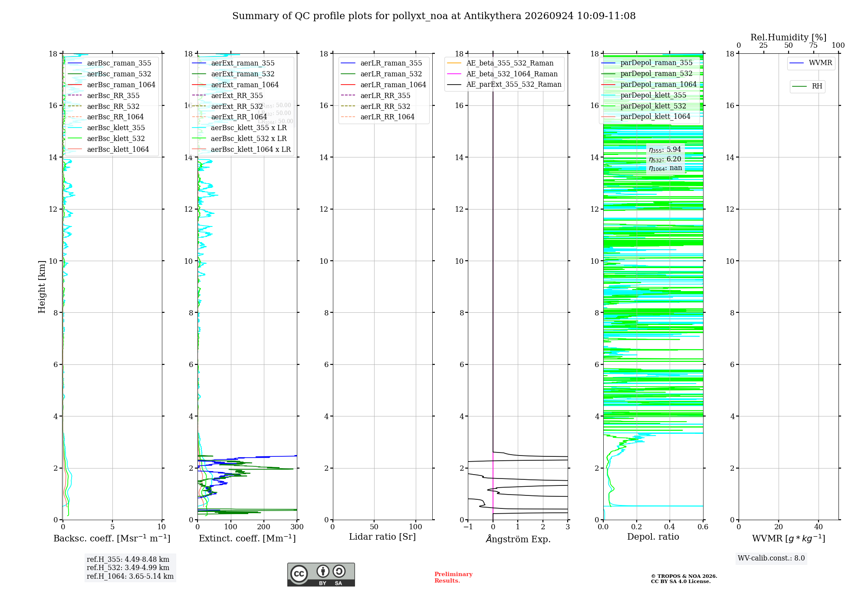This screenshot has height=590, width=868.
Task: Select legend entry aerLR_raman_355
Action: click(x=381, y=63)
